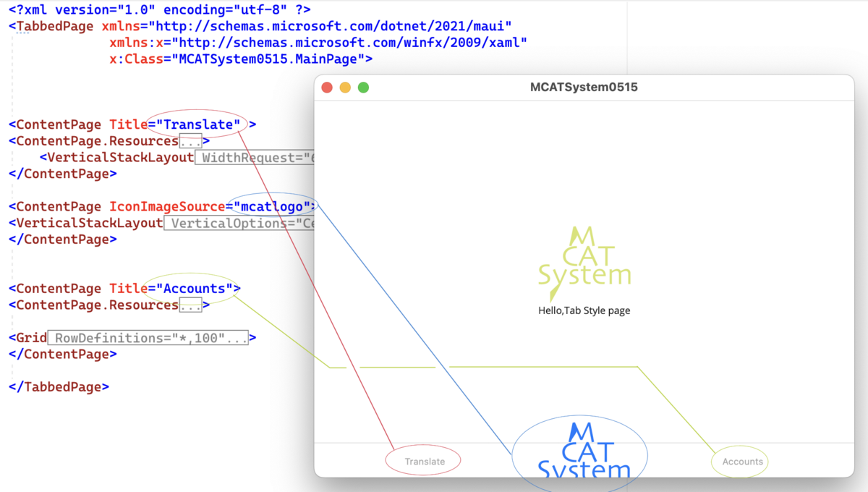Expand the collapsed WidthRequest attribute region
The width and height of the screenshot is (868, 492).
[x=253, y=157]
